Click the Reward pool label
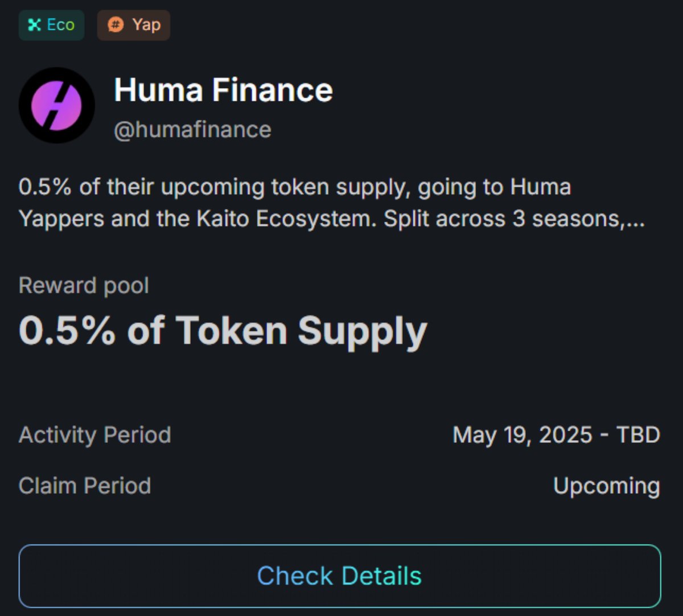Screen dimensions: 683x616 tap(84, 286)
